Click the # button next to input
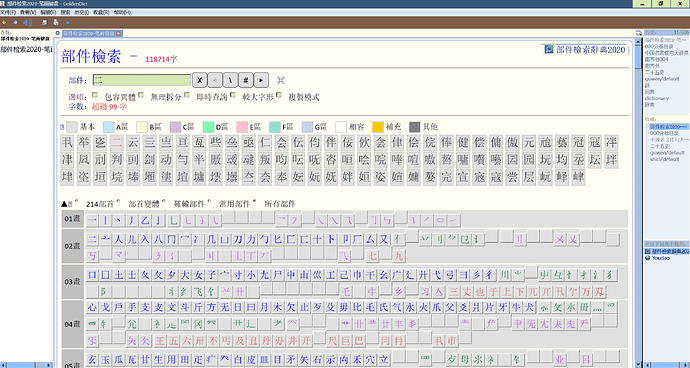The width and height of the screenshot is (690, 368). tap(246, 80)
